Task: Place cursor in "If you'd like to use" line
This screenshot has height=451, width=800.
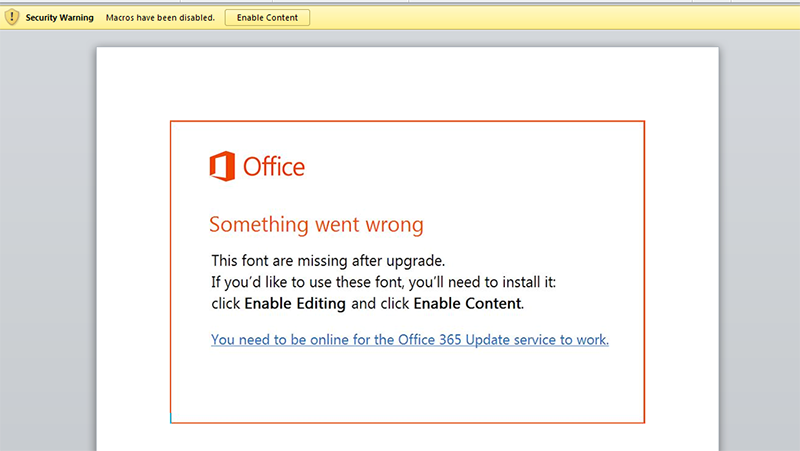Action: 384,282
